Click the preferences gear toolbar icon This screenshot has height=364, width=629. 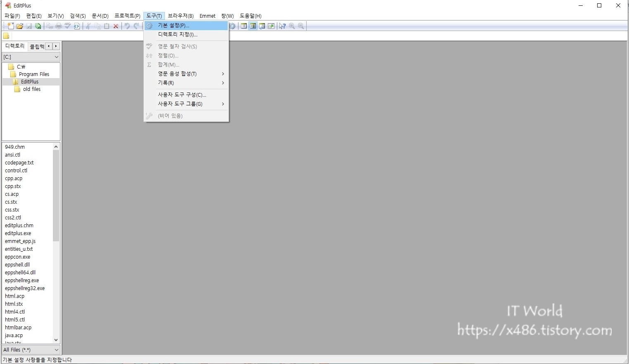(233, 26)
